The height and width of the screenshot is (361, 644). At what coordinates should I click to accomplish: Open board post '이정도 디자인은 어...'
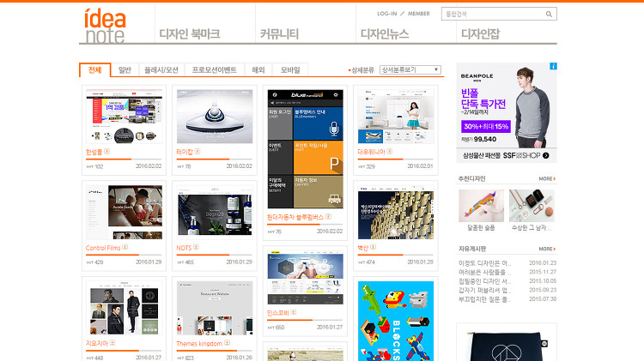click(x=484, y=263)
